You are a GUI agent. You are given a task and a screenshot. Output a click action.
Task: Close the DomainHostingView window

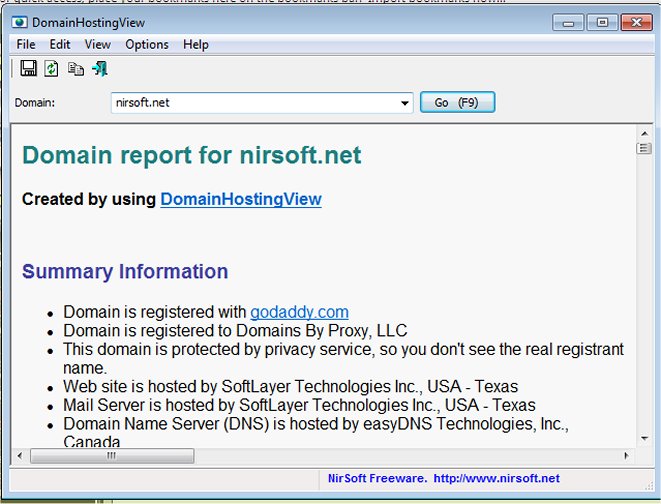click(x=637, y=22)
